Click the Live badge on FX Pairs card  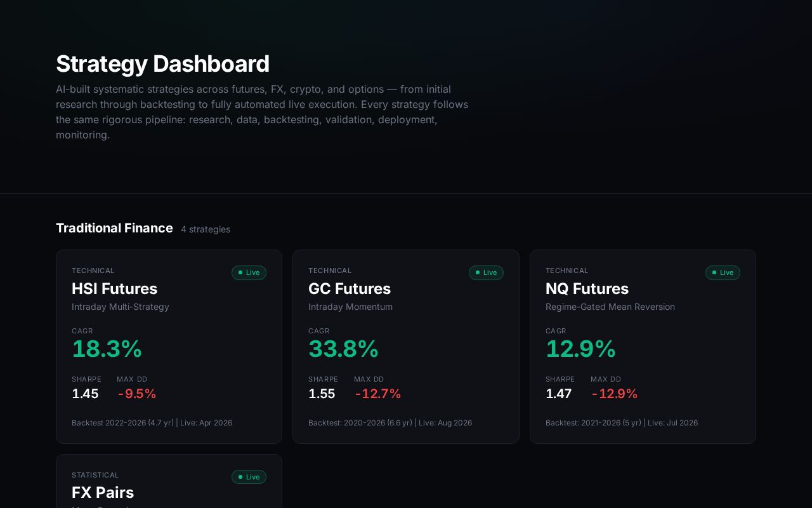pyautogui.click(x=249, y=477)
